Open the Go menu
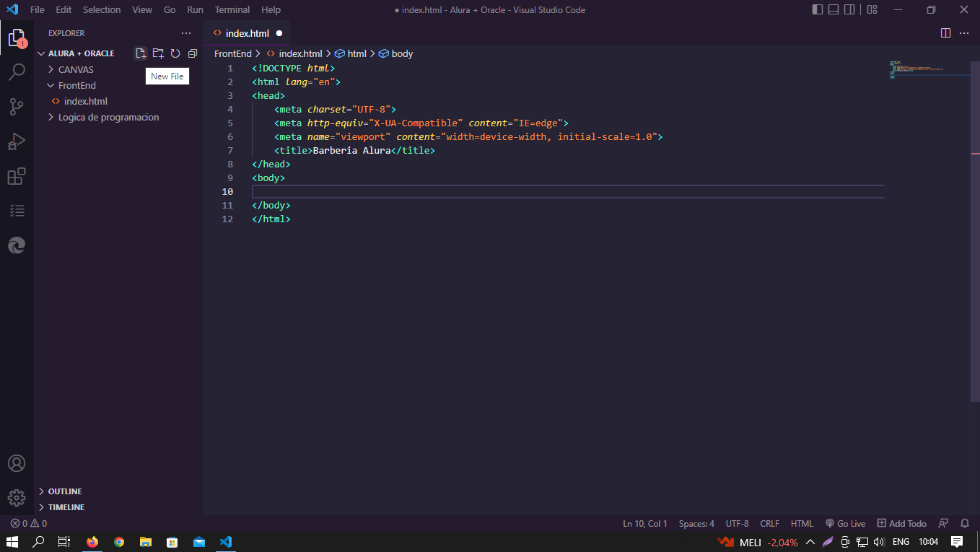This screenshot has height=552, width=980. pyautogui.click(x=170, y=9)
